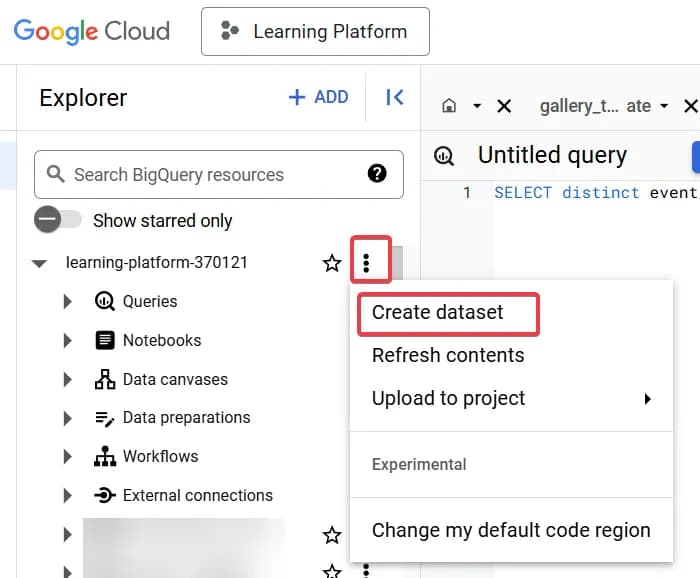
Task: Click the Queries magnifier icon
Action: pos(105,301)
